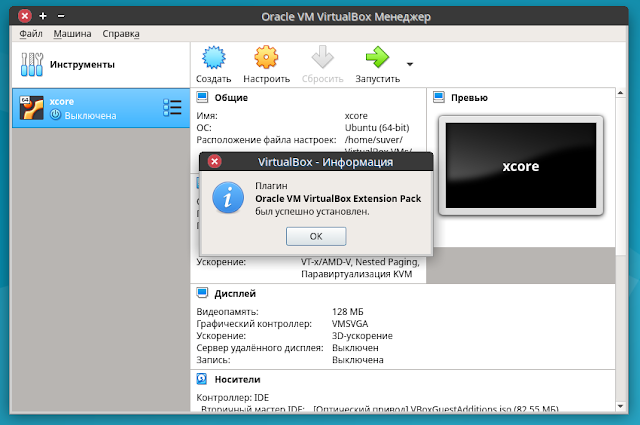Image resolution: width=640 pixels, height=425 pixels.
Task: Click the Расположение файла настроек label
Action: pos(266,140)
